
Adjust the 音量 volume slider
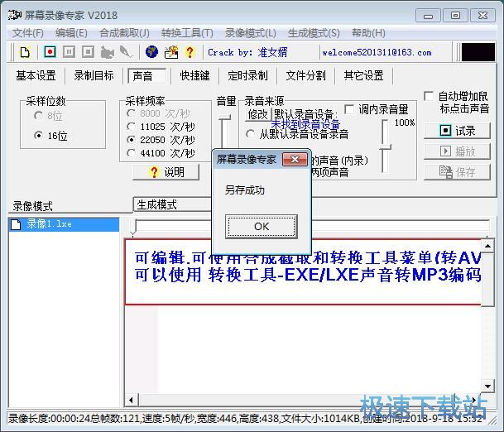224,117
